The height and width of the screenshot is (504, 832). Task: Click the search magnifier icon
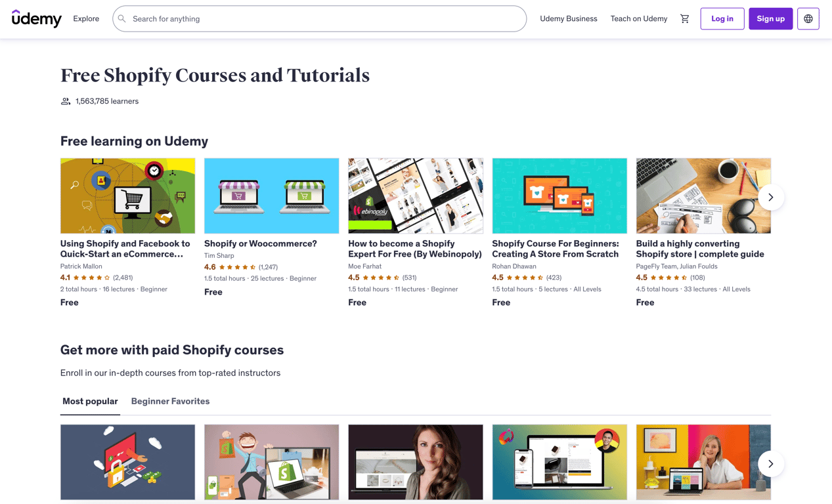(x=122, y=19)
